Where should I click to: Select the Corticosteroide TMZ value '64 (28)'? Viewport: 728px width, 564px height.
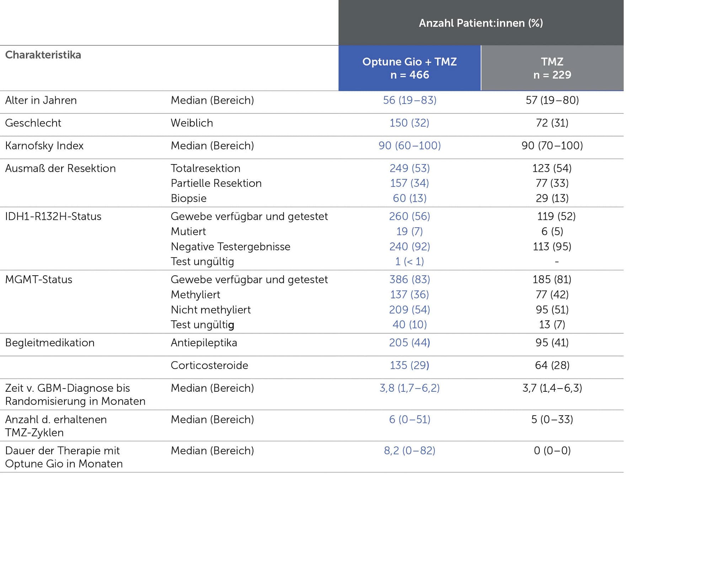click(x=552, y=365)
